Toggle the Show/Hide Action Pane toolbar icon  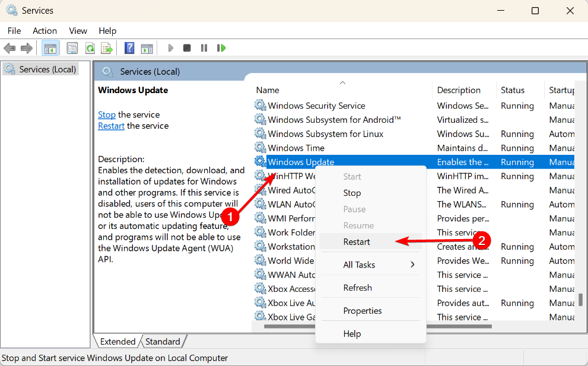[147, 49]
